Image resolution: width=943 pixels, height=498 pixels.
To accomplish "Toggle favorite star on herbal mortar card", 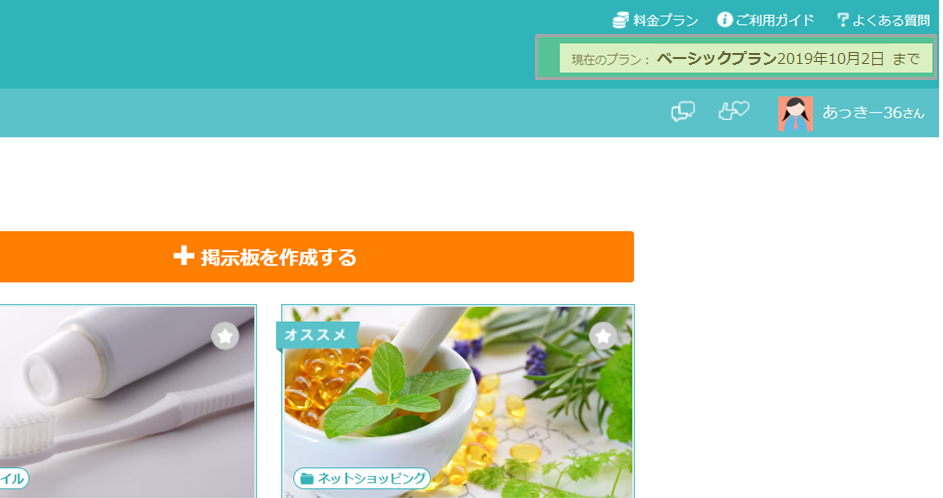I will (x=603, y=336).
